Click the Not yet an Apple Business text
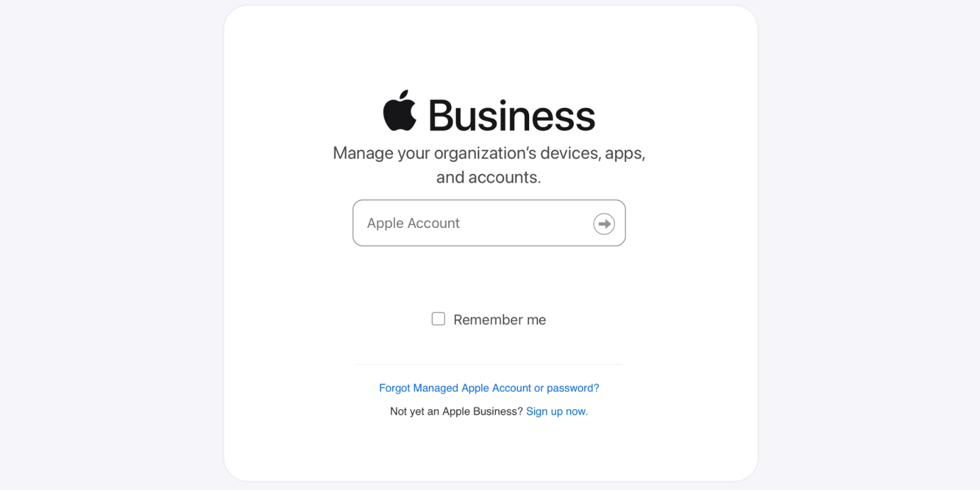Screen dimensions: 980x490 [456, 412]
